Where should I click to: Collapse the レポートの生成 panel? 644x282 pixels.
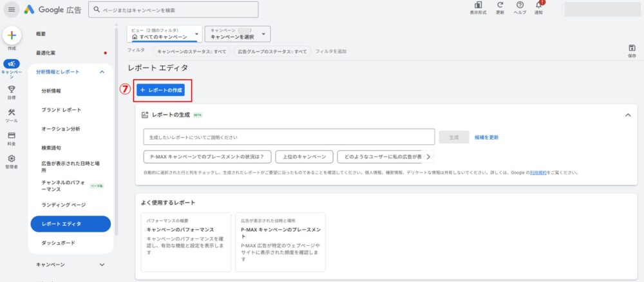tap(628, 115)
